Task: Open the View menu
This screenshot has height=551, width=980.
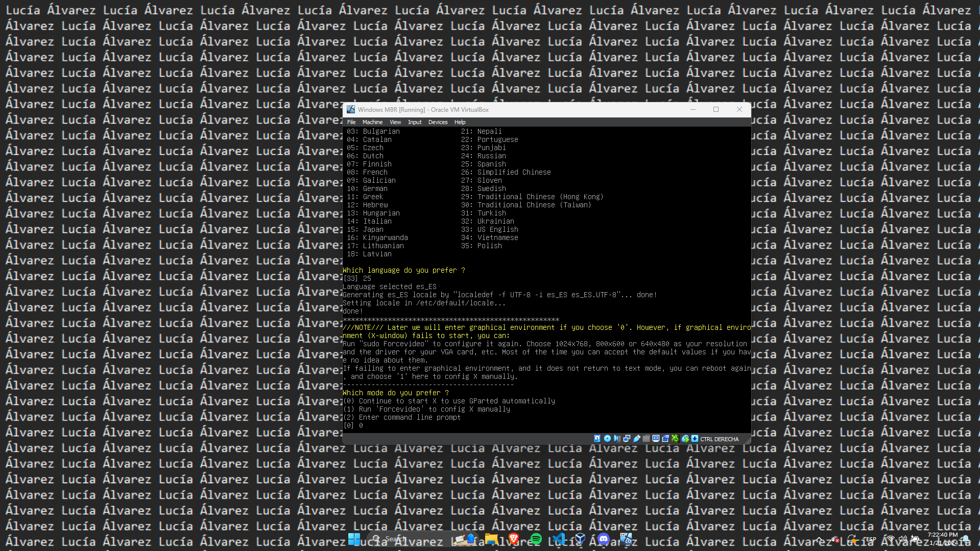Action: pos(395,122)
